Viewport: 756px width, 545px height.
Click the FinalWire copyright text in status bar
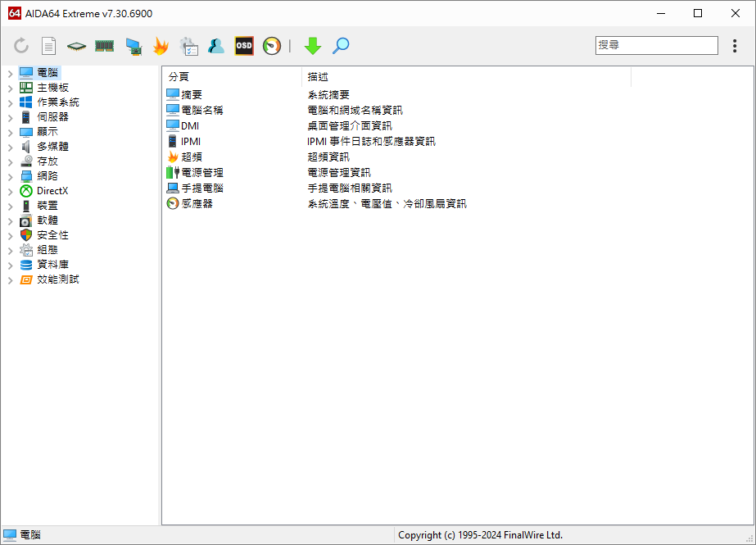480,535
